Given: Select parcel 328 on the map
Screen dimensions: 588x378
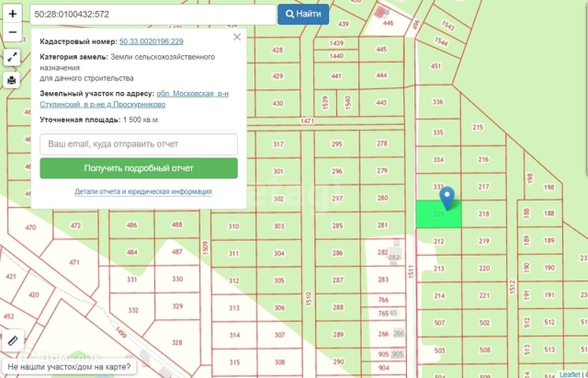Looking at the screenshot, I should point(177,343).
